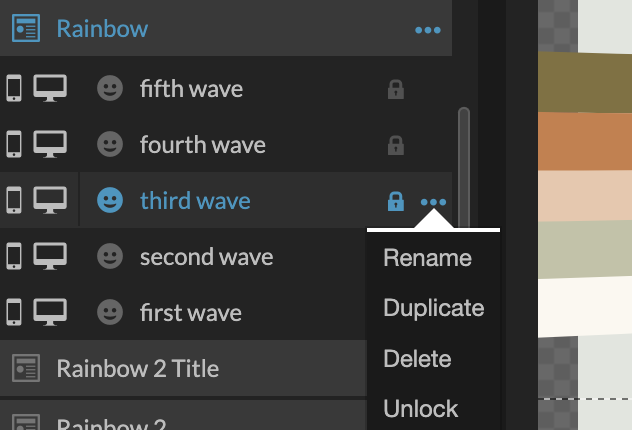632x430 pixels.
Task: Open the Rainbow section's three-dot menu
Action: 428,30
